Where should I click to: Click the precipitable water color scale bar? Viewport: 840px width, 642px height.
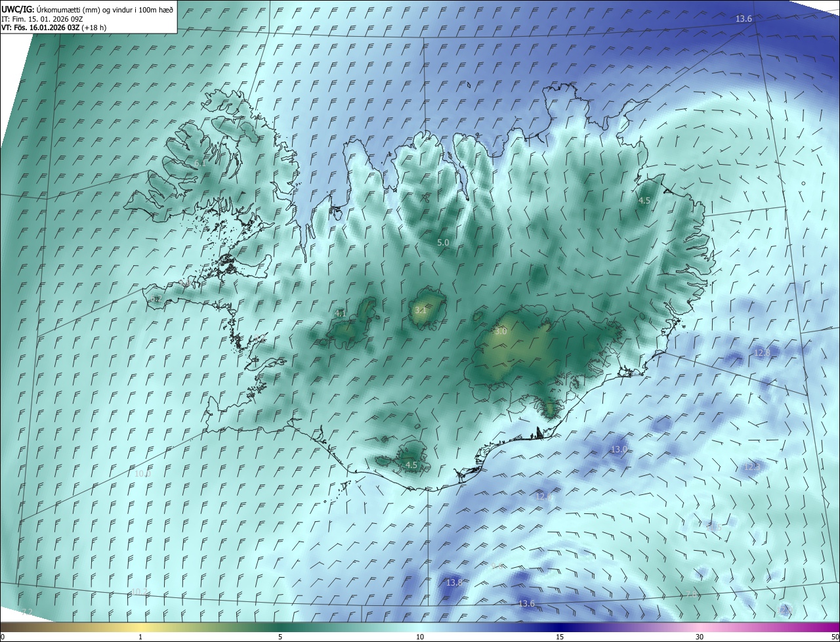pos(420,628)
